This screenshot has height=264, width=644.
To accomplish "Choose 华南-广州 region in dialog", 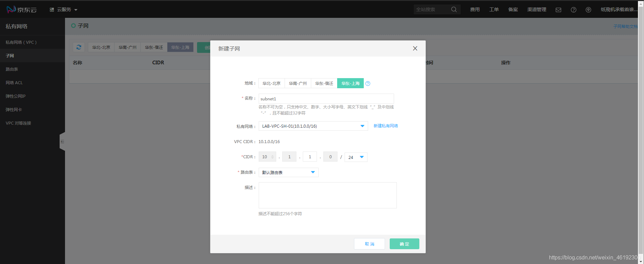I will (x=298, y=83).
